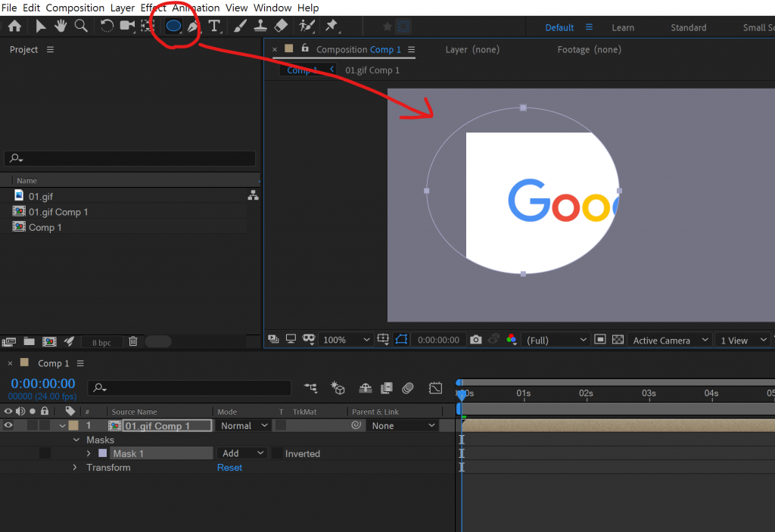Select the Pan Behind anchor point tool

pyautogui.click(x=148, y=26)
